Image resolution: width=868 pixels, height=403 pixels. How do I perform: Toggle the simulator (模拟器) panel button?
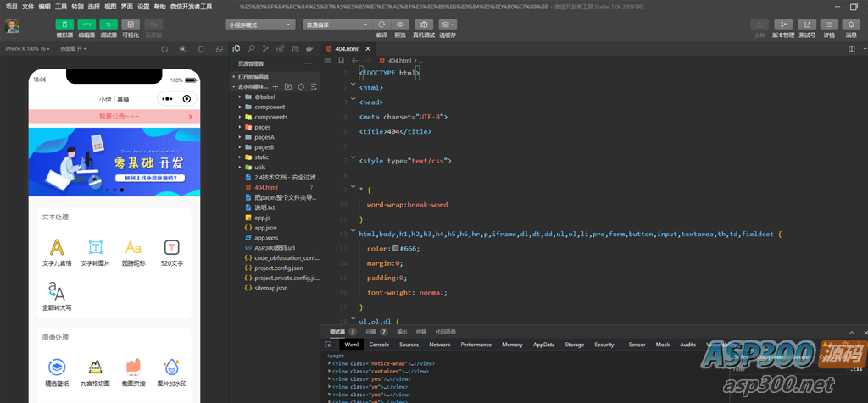point(64,25)
